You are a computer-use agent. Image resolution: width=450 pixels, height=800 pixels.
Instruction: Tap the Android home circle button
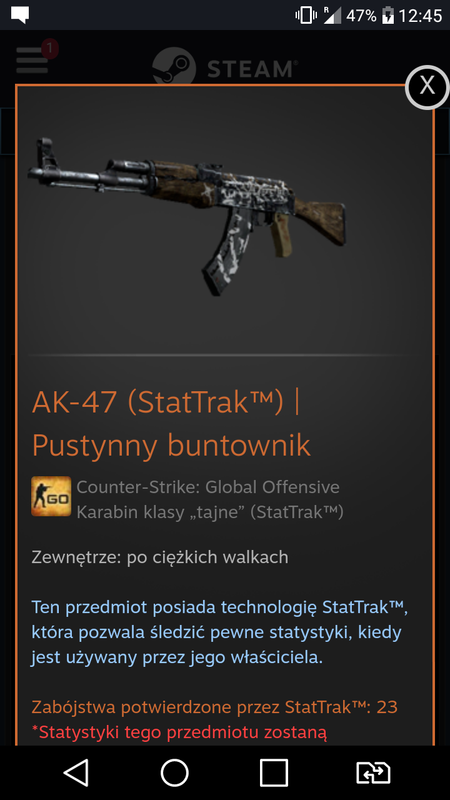[174, 772]
